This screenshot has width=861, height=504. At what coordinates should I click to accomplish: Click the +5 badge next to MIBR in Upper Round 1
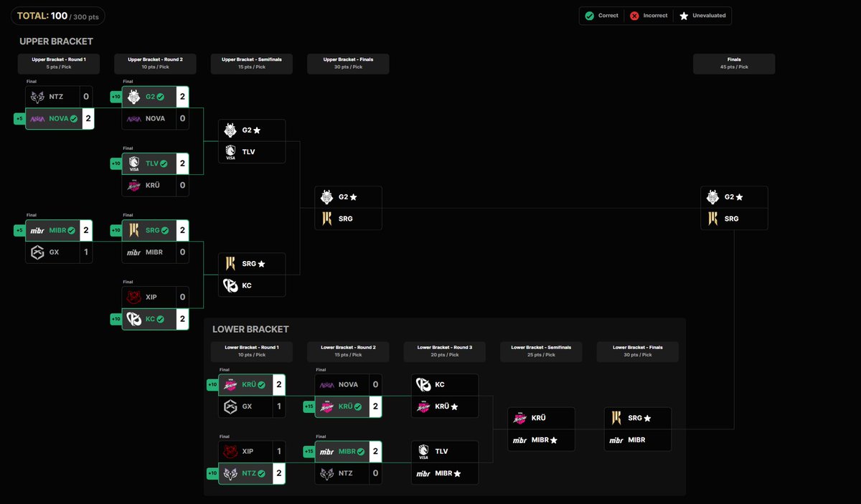(19, 231)
